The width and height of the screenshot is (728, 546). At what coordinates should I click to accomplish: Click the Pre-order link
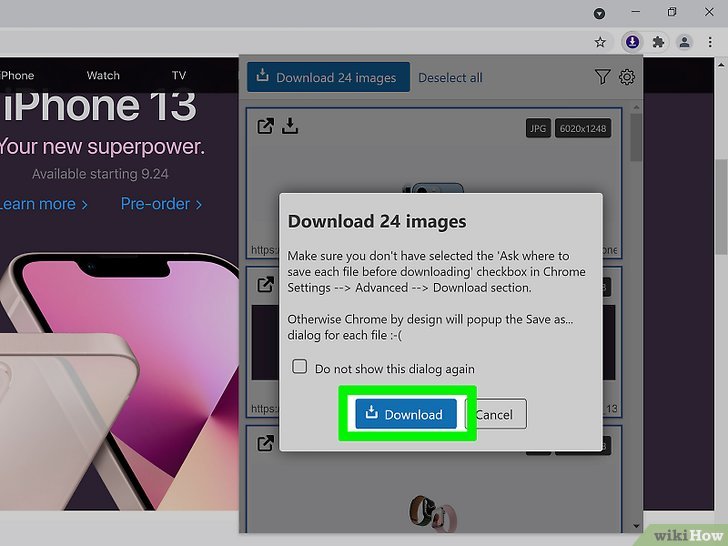click(161, 204)
